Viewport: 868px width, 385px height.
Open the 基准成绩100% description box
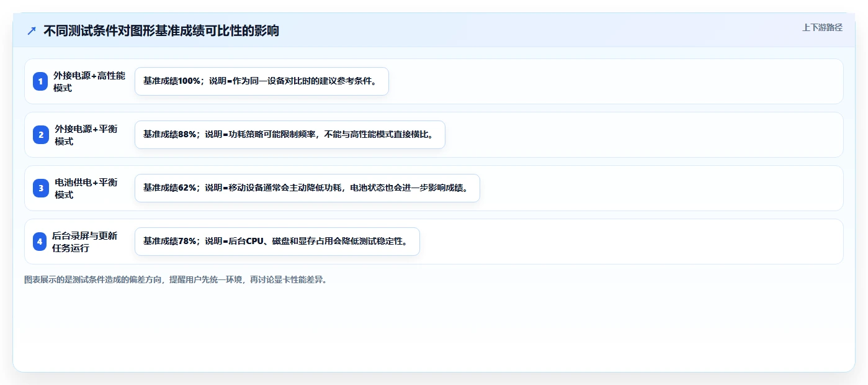click(262, 81)
